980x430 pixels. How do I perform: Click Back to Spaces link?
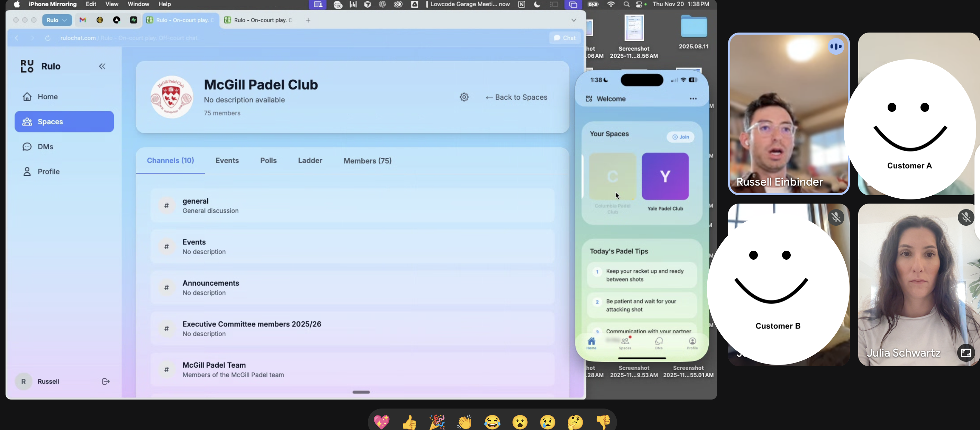516,97
